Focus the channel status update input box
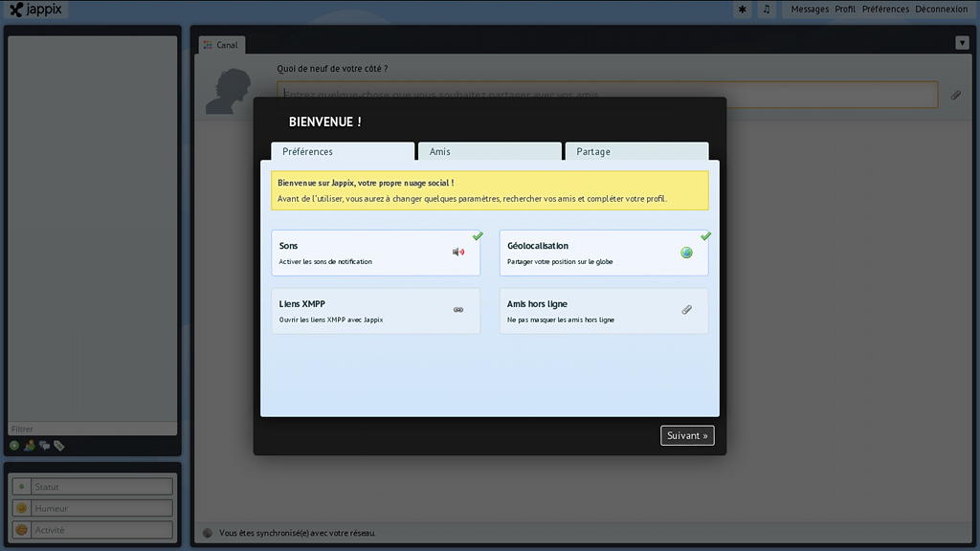This screenshot has height=551, width=980. (x=607, y=95)
